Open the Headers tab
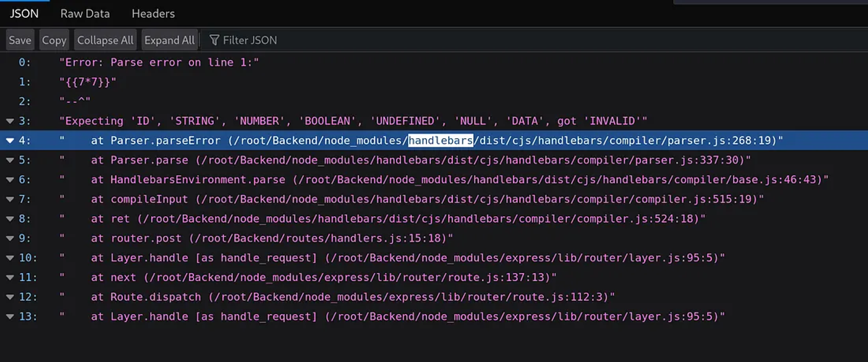 coord(153,14)
